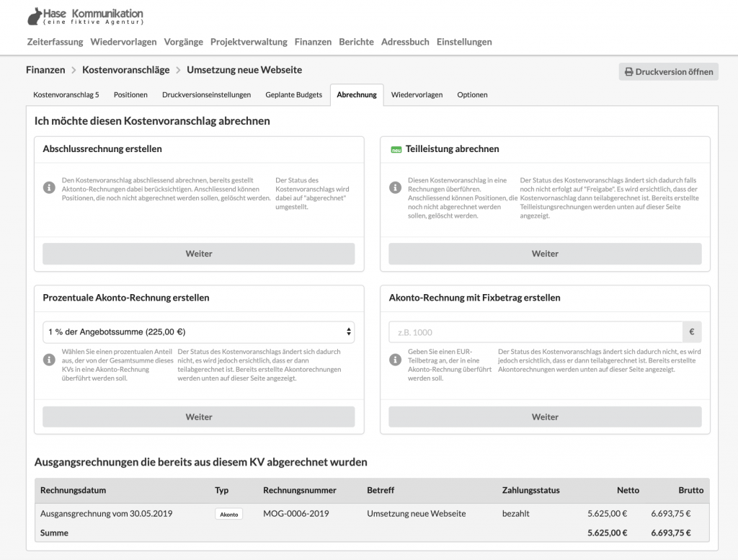Open Finanzen in main navigation
Viewport: 738px width, 560px height.
(313, 41)
